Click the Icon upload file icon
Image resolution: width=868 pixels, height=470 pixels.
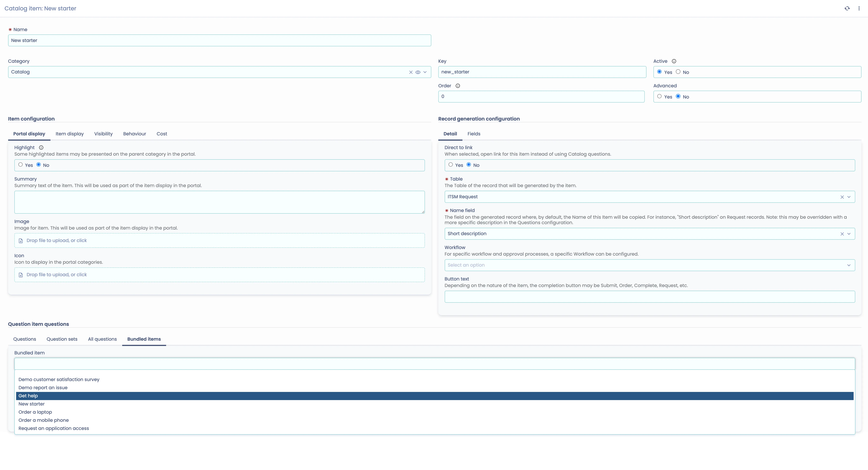click(21, 275)
